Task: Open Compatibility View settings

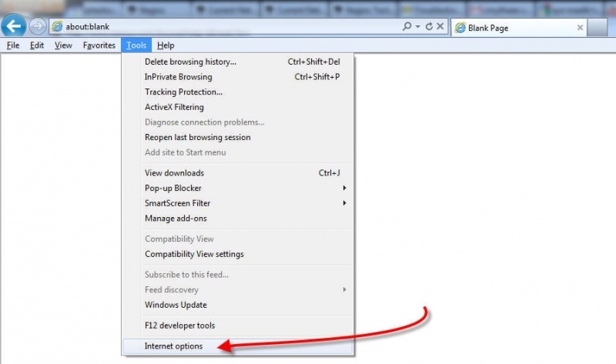Action: [237, 254]
